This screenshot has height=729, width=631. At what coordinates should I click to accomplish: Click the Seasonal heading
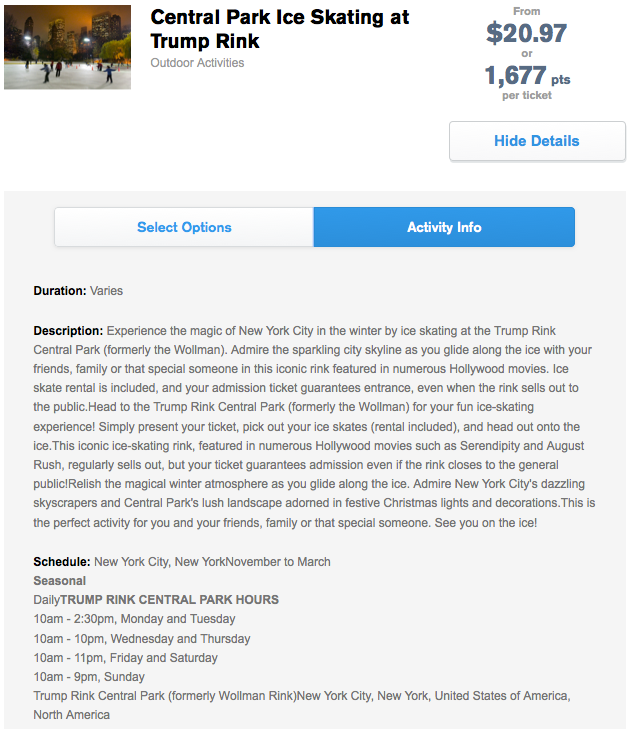59,581
